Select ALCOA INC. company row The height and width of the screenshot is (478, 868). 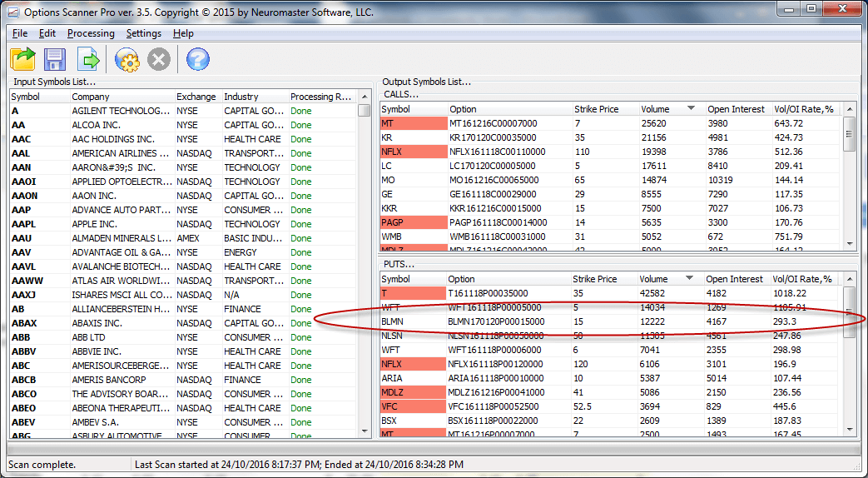(183, 125)
